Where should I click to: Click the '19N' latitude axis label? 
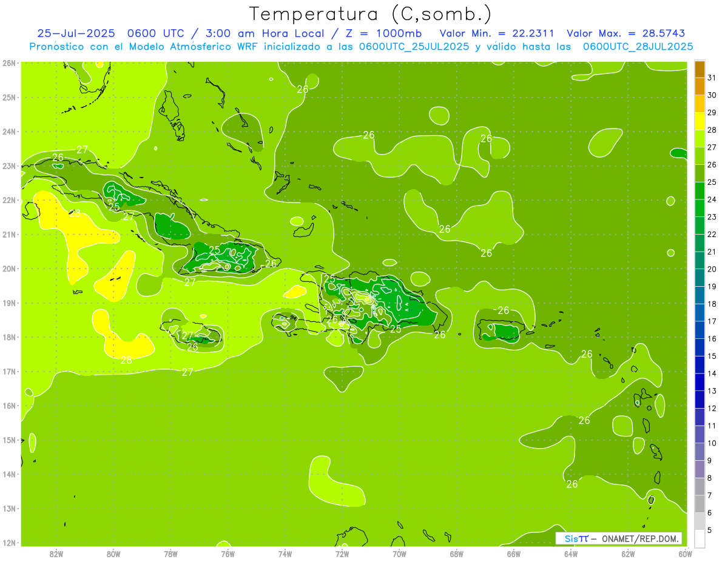8,303
